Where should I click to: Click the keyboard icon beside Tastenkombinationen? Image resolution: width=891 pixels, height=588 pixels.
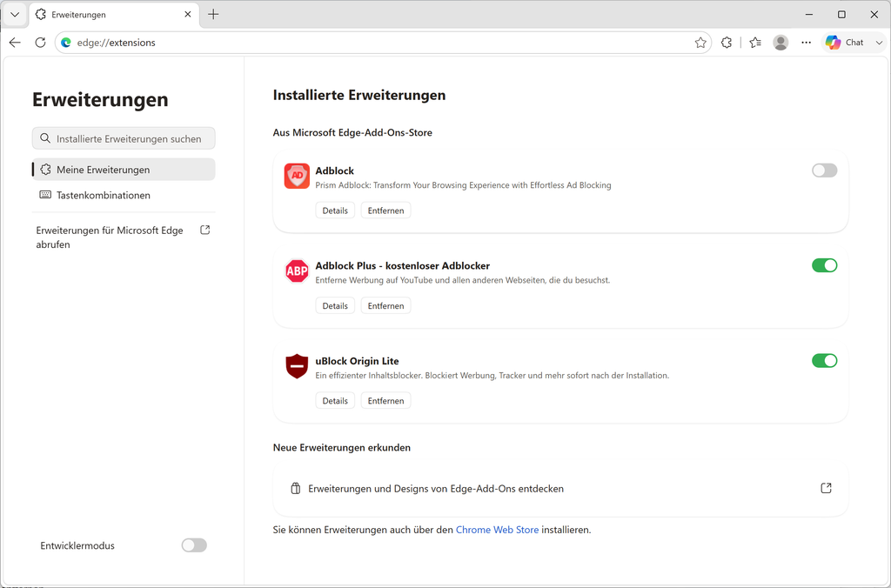tap(45, 195)
